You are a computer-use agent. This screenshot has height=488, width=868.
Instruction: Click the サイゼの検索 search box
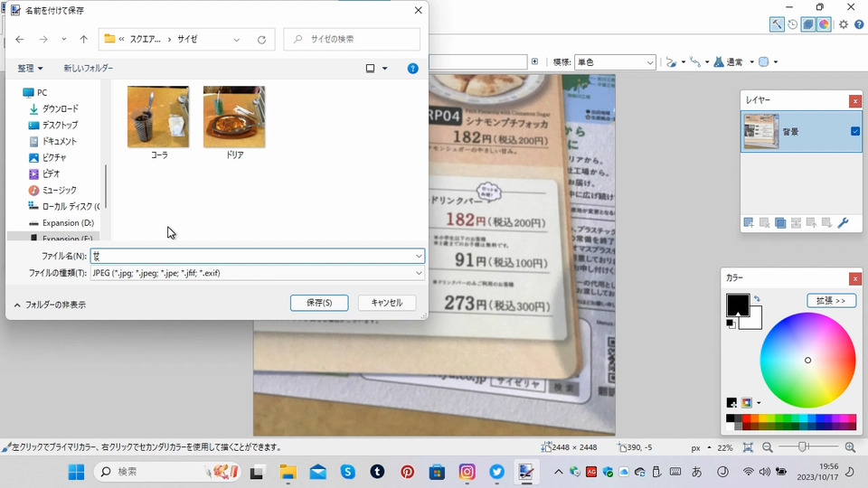(x=352, y=39)
